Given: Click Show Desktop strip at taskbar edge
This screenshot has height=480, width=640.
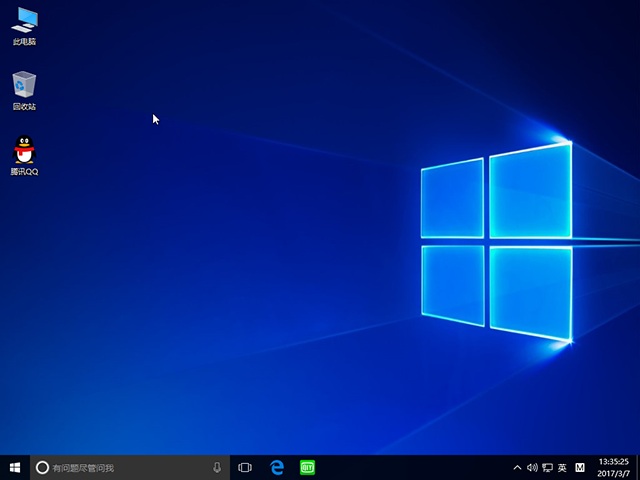Looking at the screenshot, I should pyautogui.click(x=637, y=467).
